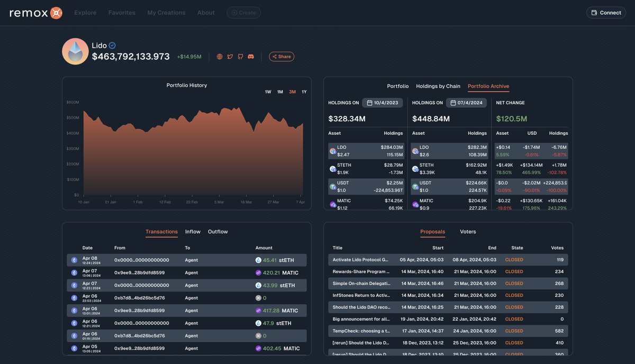Image resolution: width=635 pixels, height=364 pixels.
Task: Select the Transactions tab
Action: (x=161, y=232)
